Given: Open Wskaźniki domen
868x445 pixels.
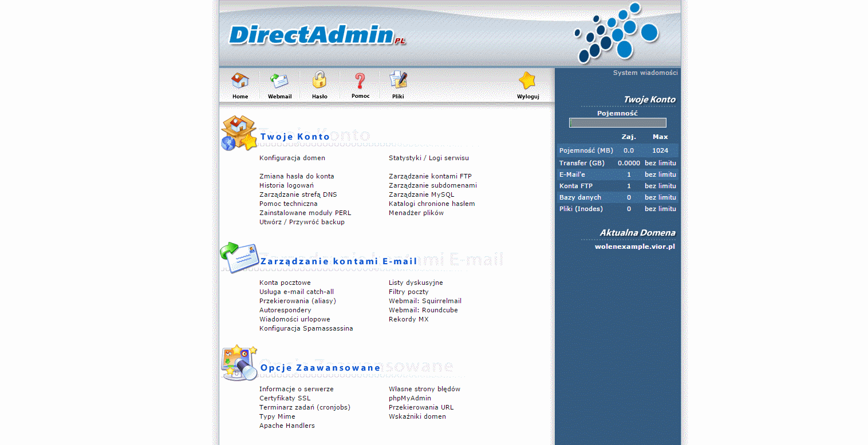Looking at the screenshot, I should coord(417,416).
